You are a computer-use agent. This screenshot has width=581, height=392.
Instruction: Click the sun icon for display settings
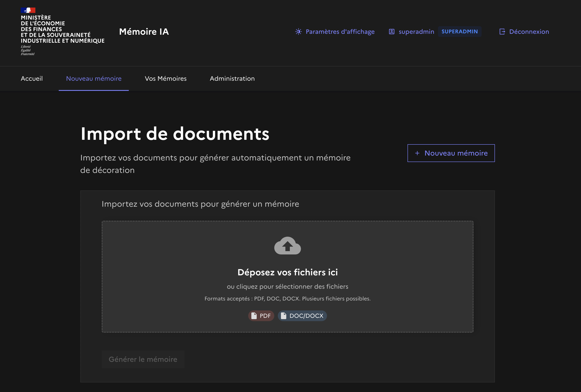pyautogui.click(x=298, y=32)
